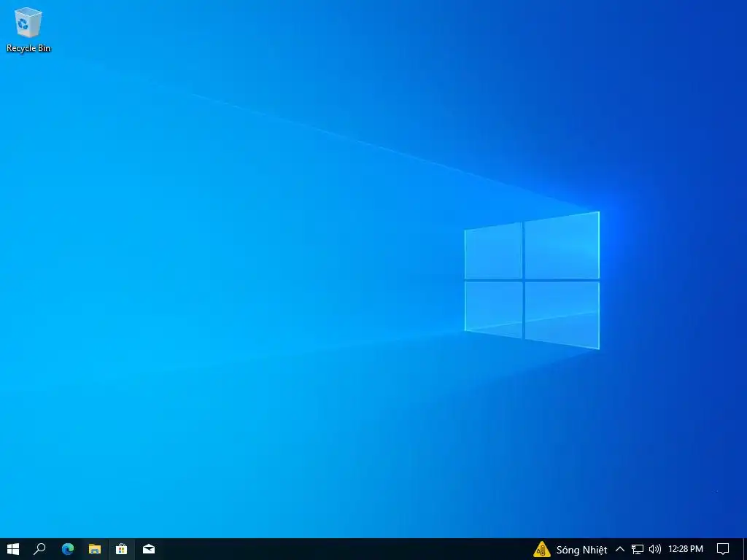The height and width of the screenshot is (560, 747).
Task: Open the volume speaker tray icon
Action: (x=655, y=549)
